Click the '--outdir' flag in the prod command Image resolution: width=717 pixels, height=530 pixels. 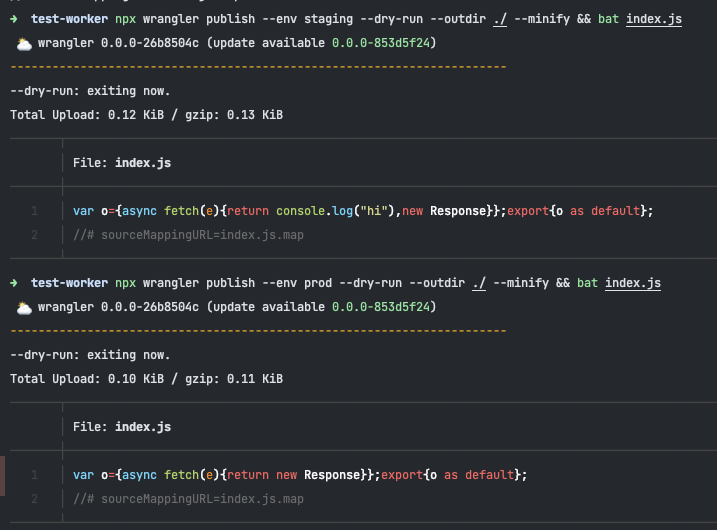[437, 283]
